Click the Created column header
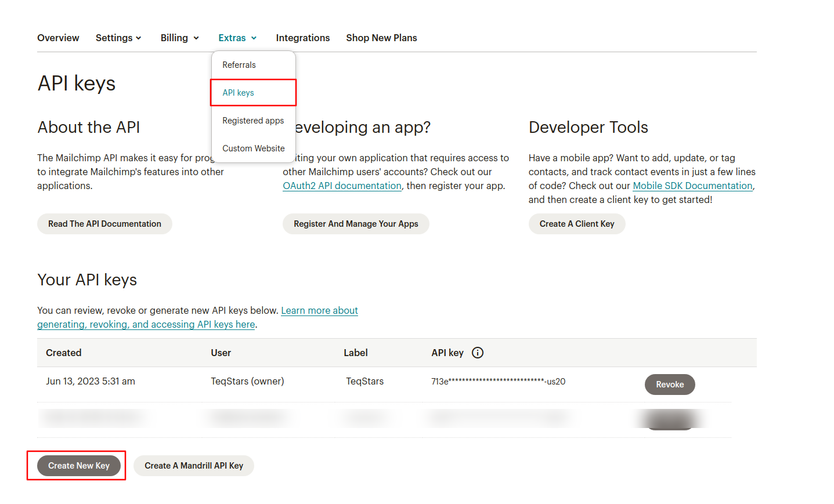Viewport: 834px width, 504px height. (x=64, y=353)
